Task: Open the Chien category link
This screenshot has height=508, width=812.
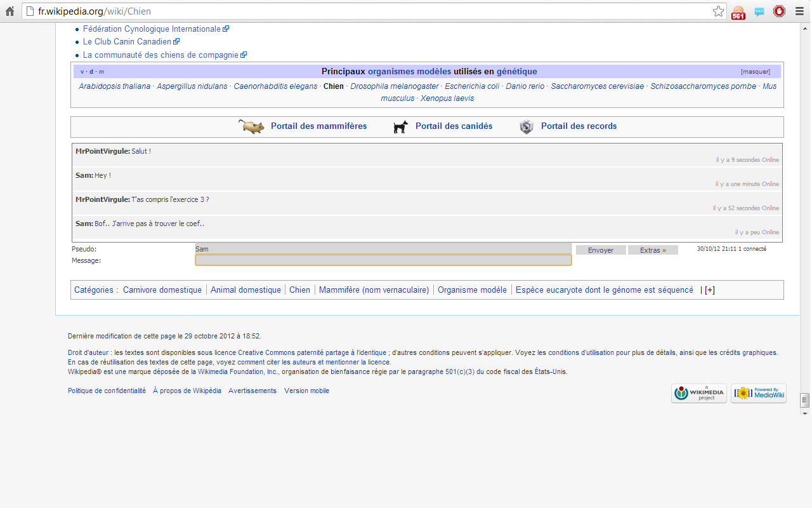Action: [x=300, y=290]
